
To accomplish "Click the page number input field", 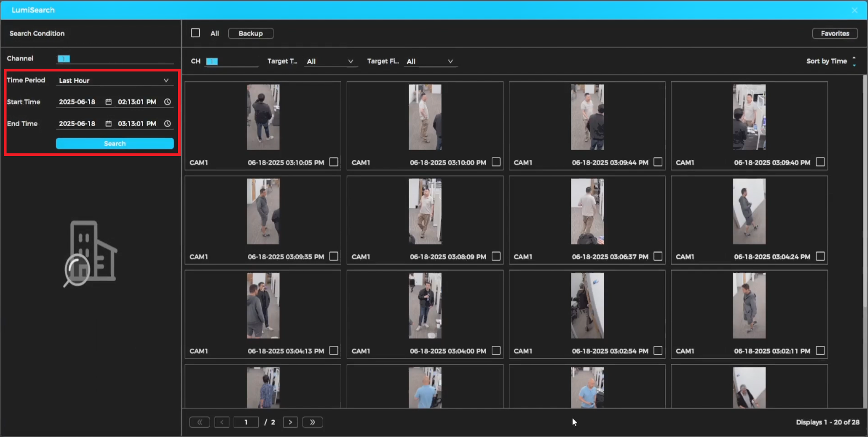I will coord(246,422).
